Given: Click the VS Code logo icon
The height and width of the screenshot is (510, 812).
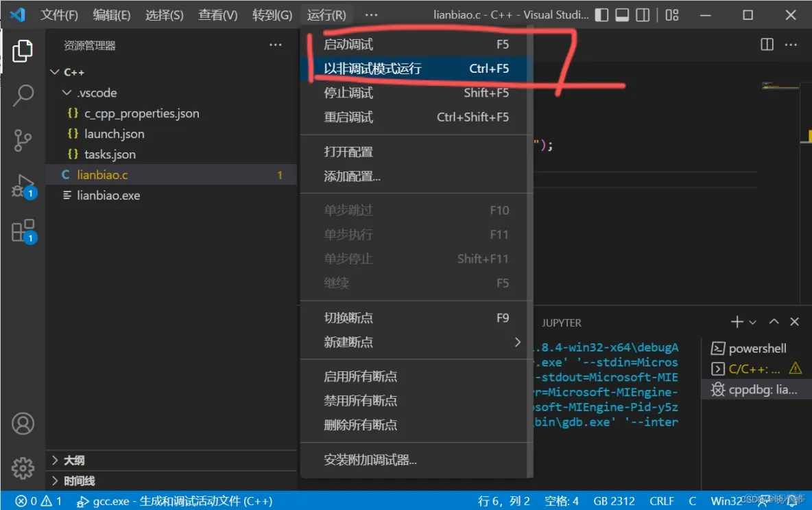Looking at the screenshot, I should [17, 14].
